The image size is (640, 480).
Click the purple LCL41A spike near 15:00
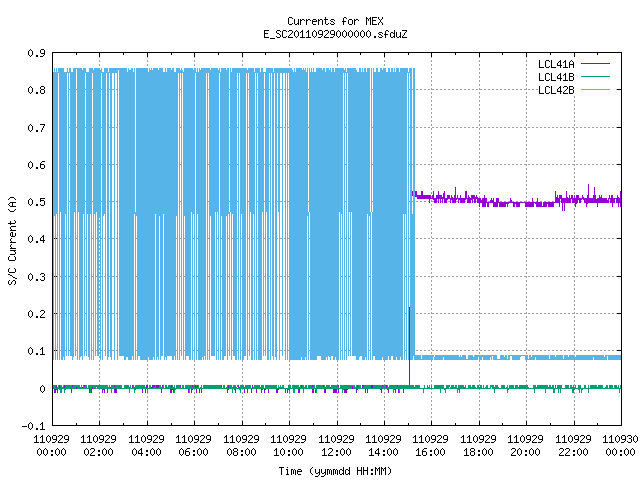tap(409, 345)
